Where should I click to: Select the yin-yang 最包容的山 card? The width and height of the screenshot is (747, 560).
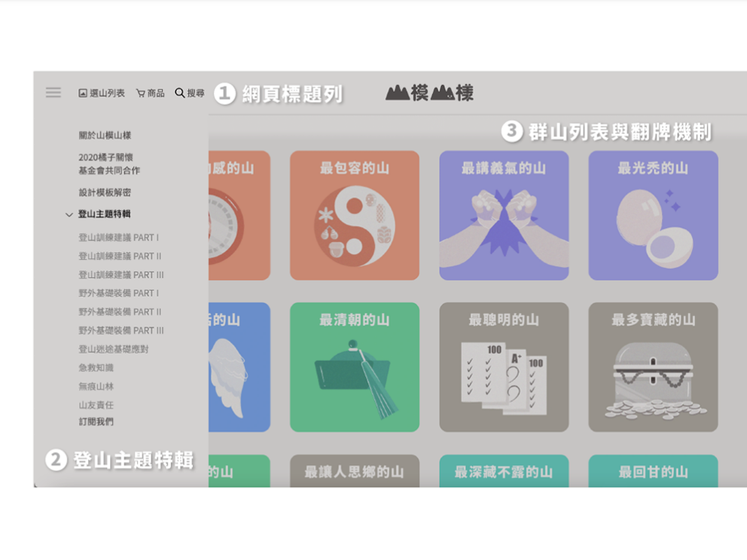[x=354, y=215]
